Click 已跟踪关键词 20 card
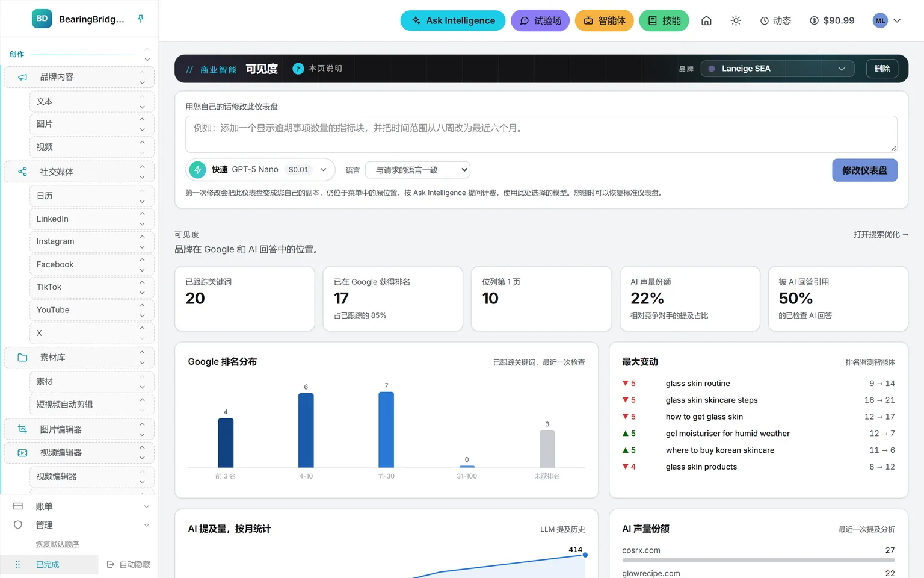Image resolution: width=924 pixels, height=578 pixels. pyautogui.click(x=245, y=299)
